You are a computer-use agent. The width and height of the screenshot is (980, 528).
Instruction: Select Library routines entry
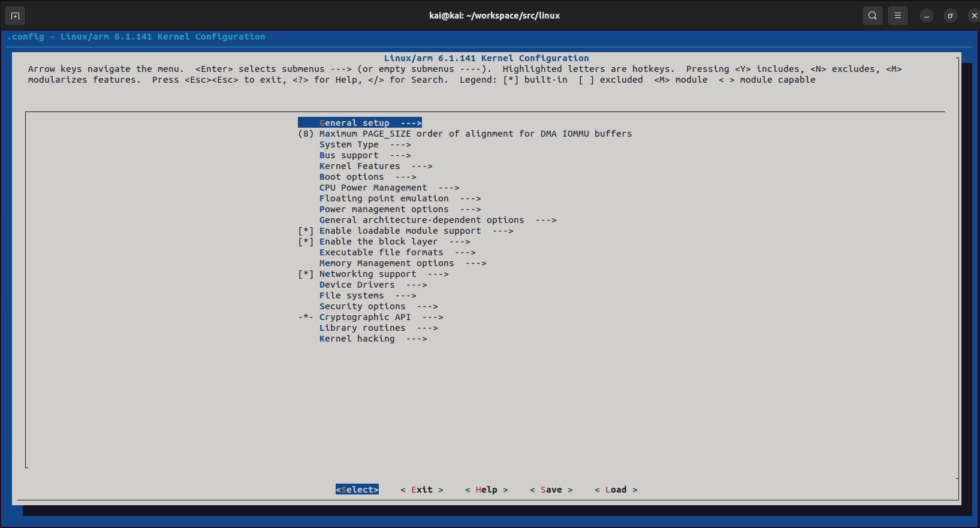(378, 328)
